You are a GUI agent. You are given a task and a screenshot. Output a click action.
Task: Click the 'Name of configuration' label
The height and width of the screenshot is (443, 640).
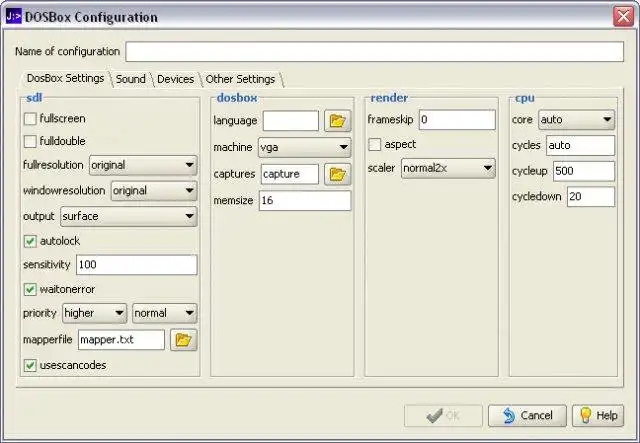67,51
